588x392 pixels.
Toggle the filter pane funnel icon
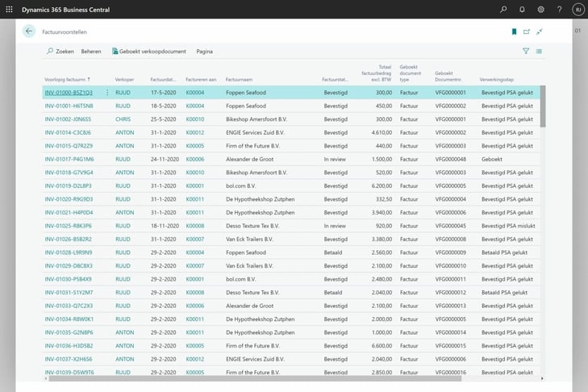[526, 51]
